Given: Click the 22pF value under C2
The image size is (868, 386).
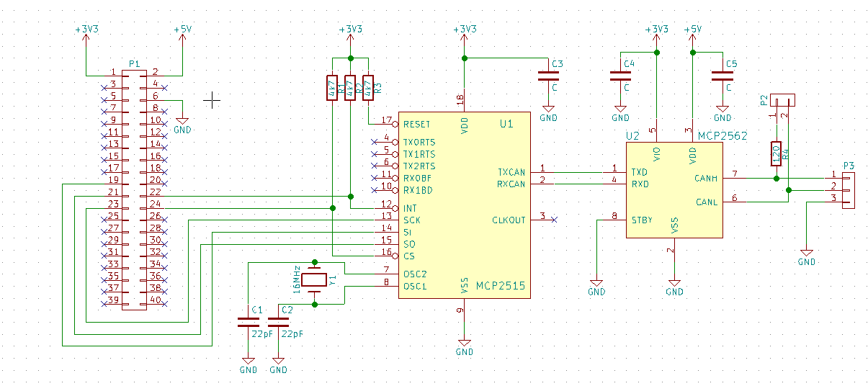Looking at the screenshot, I should [x=292, y=334].
